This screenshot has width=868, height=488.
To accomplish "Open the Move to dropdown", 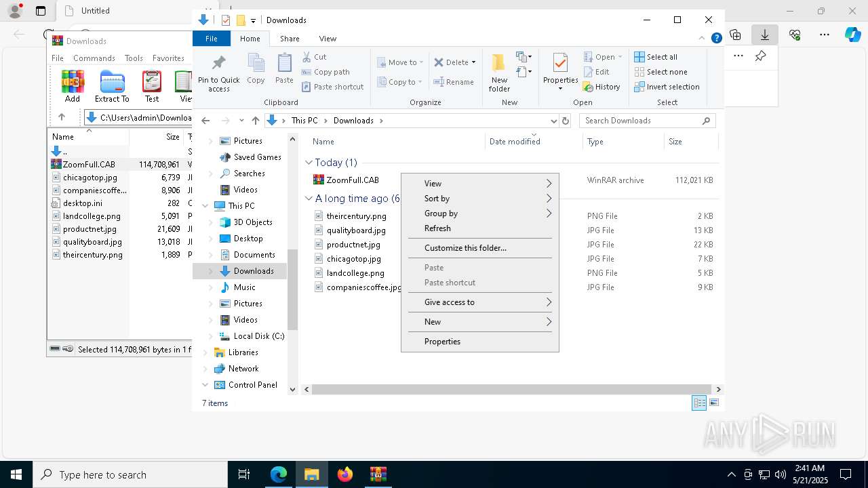I will pyautogui.click(x=400, y=62).
